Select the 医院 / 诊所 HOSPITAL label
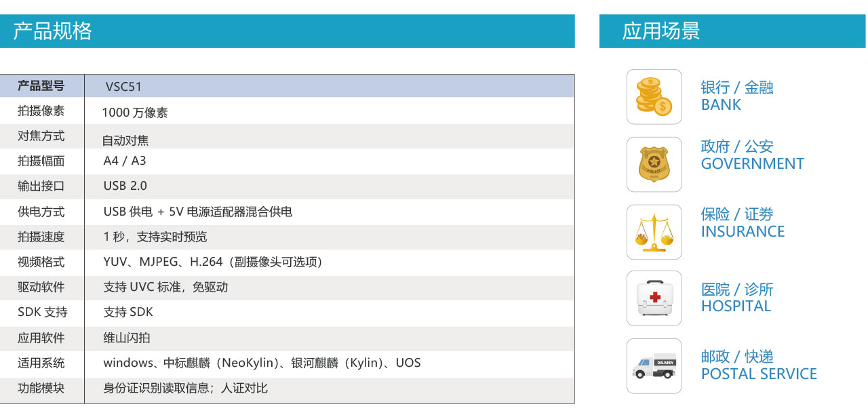868x417 pixels. pos(736,298)
